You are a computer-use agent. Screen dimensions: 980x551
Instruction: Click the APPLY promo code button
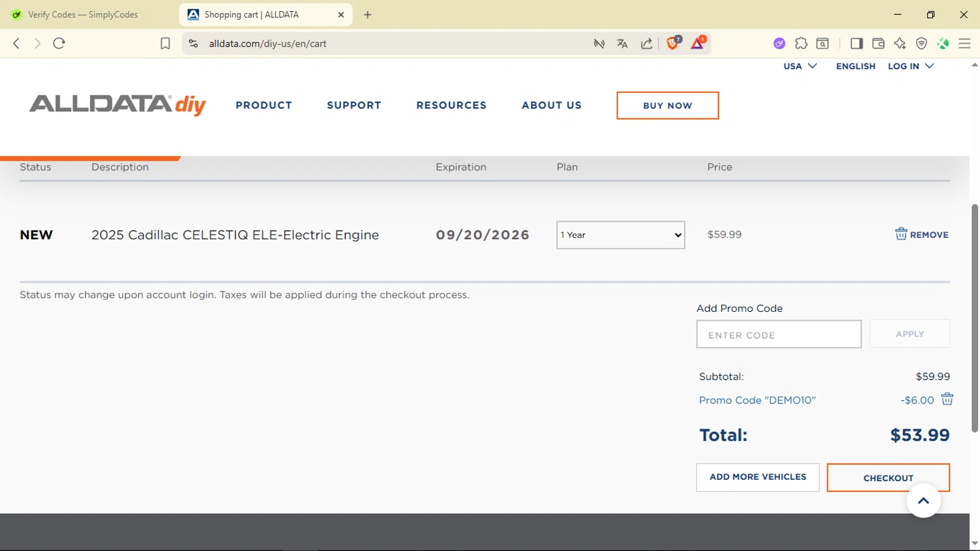coord(909,334)
